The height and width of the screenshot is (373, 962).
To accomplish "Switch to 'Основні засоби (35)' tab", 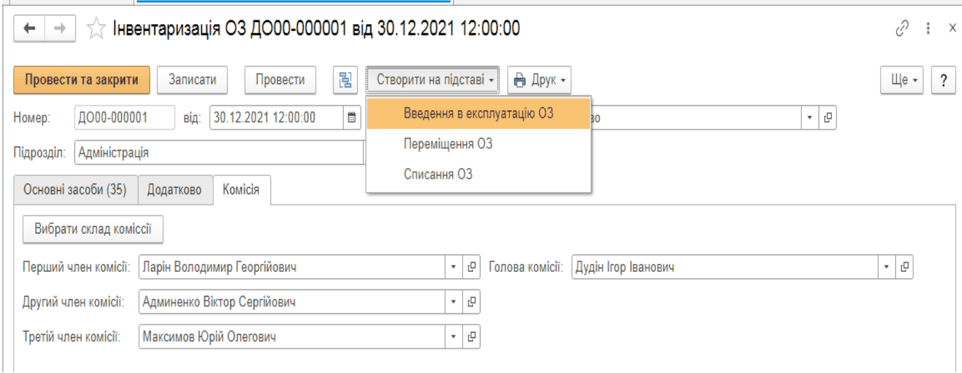I will 75,190.
